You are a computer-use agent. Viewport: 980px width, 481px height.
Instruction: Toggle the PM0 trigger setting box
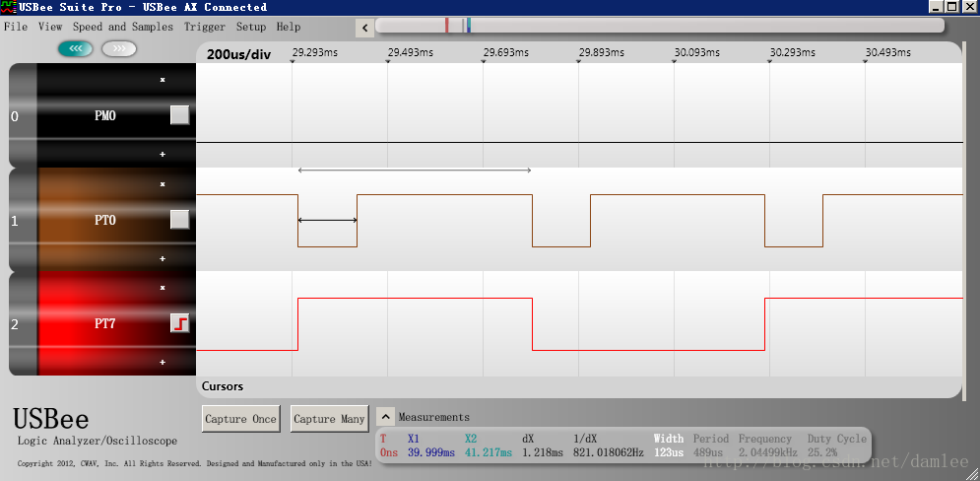[180, 115]
